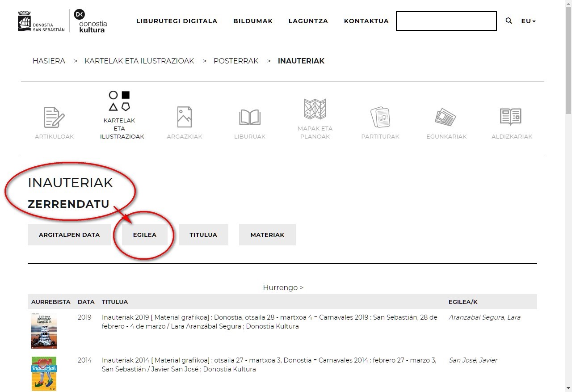Image resolution: width=572 pixels, height=392 pixels.
Task: Sort the list by Egilea
Action: click(145, 235)
